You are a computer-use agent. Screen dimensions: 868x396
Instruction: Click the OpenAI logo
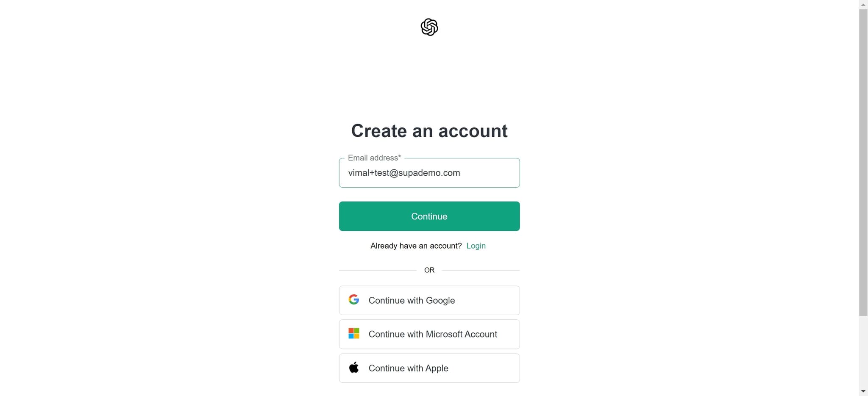[x=429, y=27]
